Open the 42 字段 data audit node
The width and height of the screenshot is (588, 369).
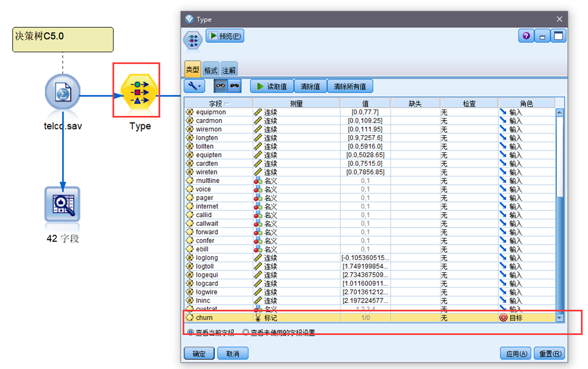63,204
